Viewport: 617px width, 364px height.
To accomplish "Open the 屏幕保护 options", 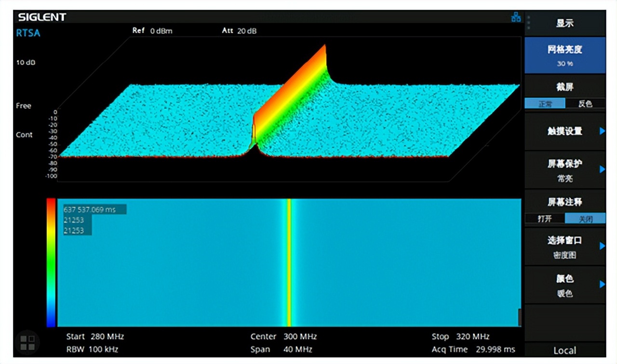I will pyautogui.click(x=564, y=169).
